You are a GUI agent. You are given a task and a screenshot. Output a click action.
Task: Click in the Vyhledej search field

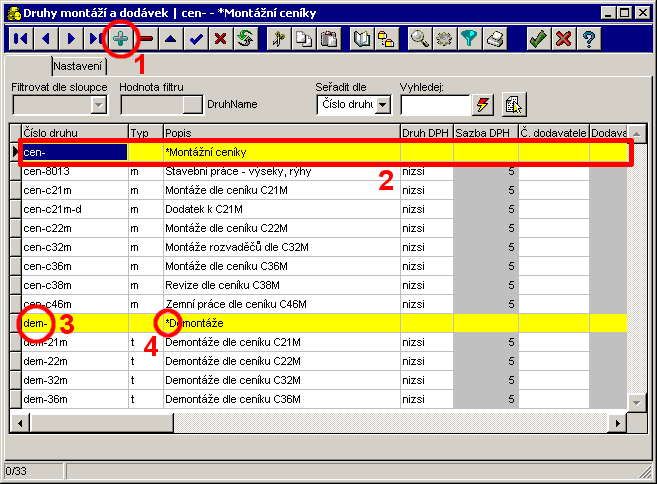434,104
